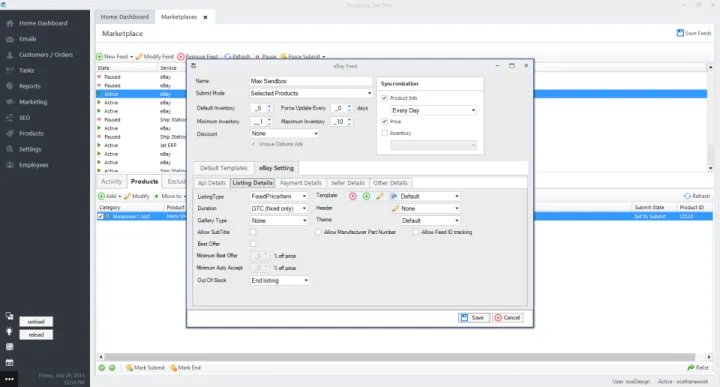Click the Name input field
The image size is (720, 387).
pos(310,81)
